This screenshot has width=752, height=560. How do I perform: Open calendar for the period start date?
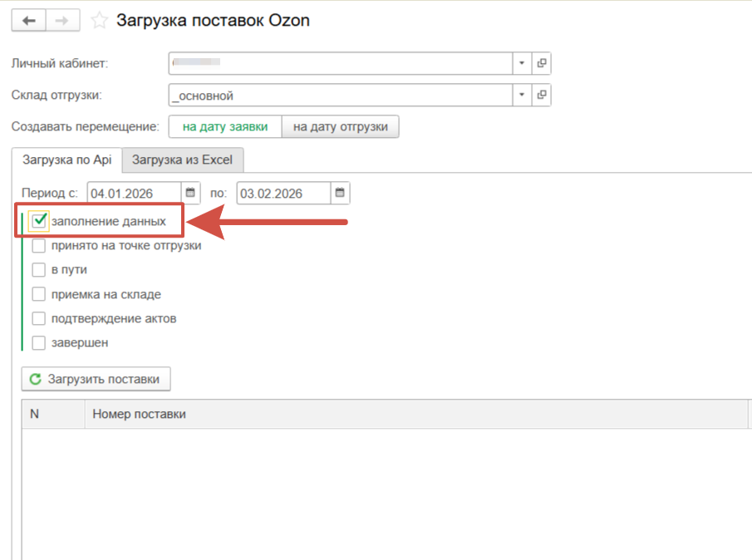[x=191, y=193]
